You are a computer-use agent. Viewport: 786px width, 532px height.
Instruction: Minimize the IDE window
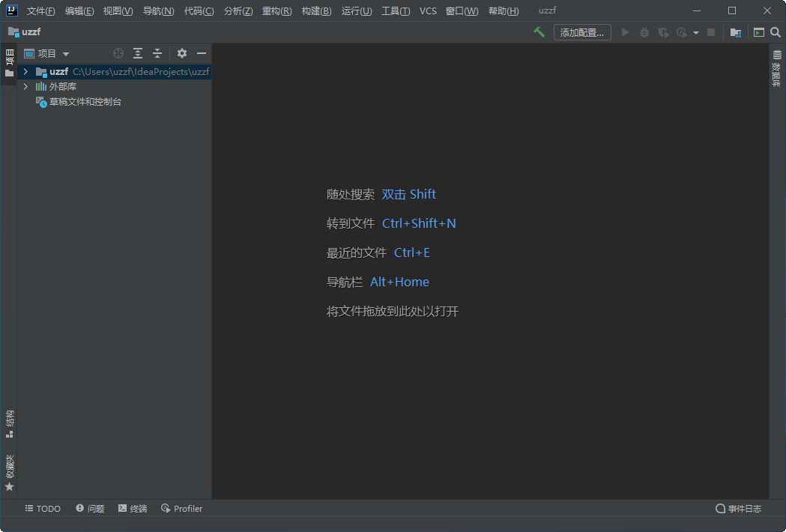(697, 10)
